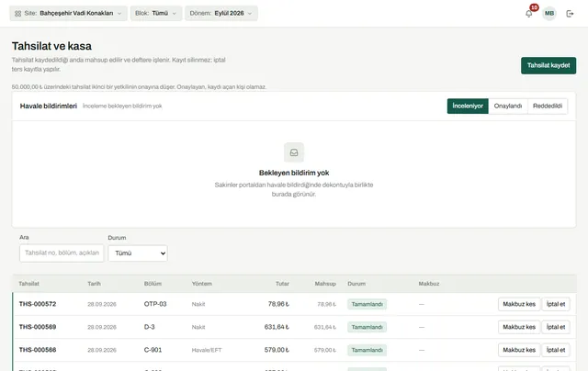Focus the Ara search input field
588x371 pixels.
coord(62,253)
